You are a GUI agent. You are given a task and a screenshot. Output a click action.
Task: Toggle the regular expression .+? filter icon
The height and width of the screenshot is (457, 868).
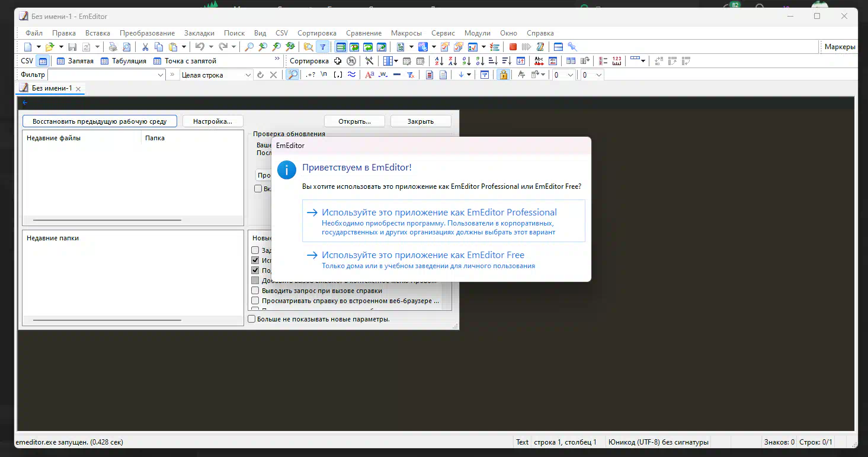click(310, 75)
